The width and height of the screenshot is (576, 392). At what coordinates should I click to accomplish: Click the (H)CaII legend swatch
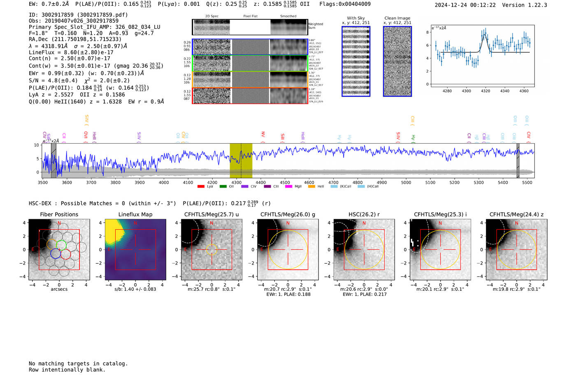pyautogui.click(x=361, y=187)
